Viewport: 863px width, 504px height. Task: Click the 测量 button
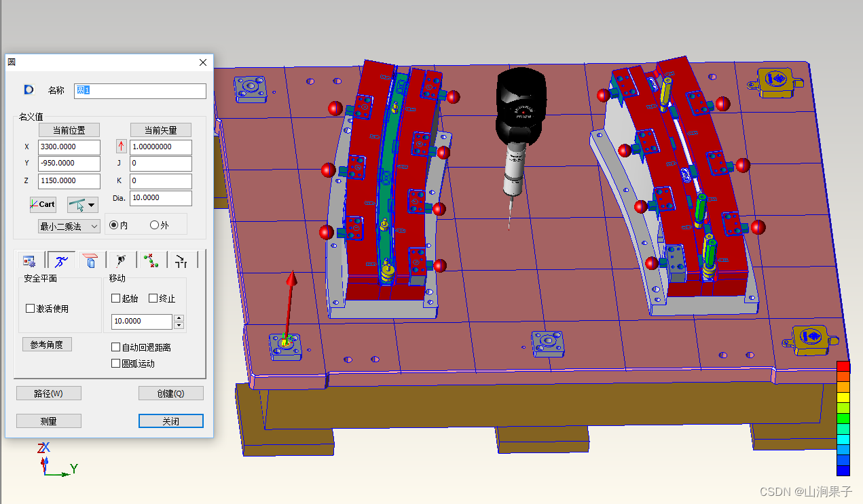(x=49, y=421)
